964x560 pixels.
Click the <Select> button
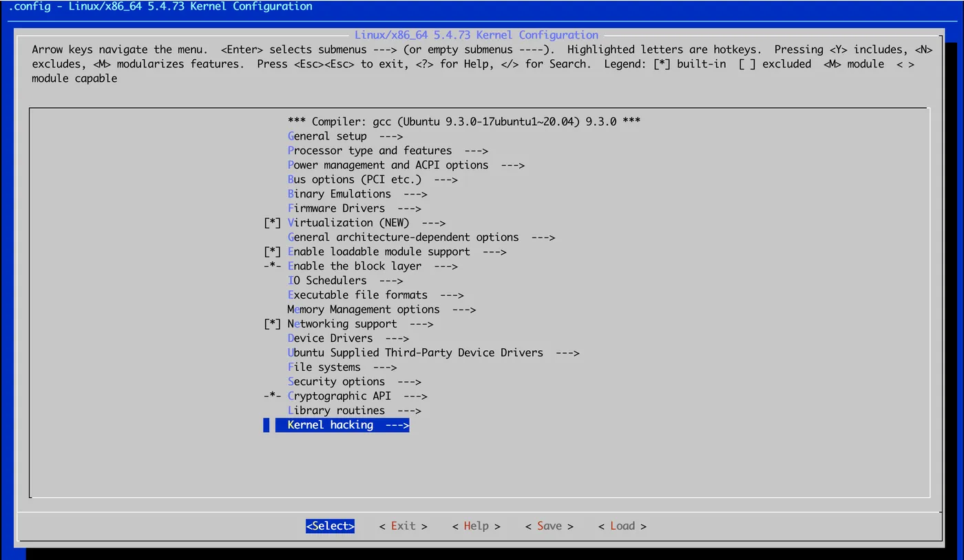(331, 526)
